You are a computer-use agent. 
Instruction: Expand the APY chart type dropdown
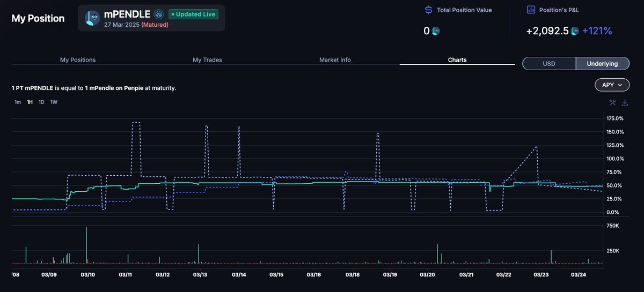612,85
